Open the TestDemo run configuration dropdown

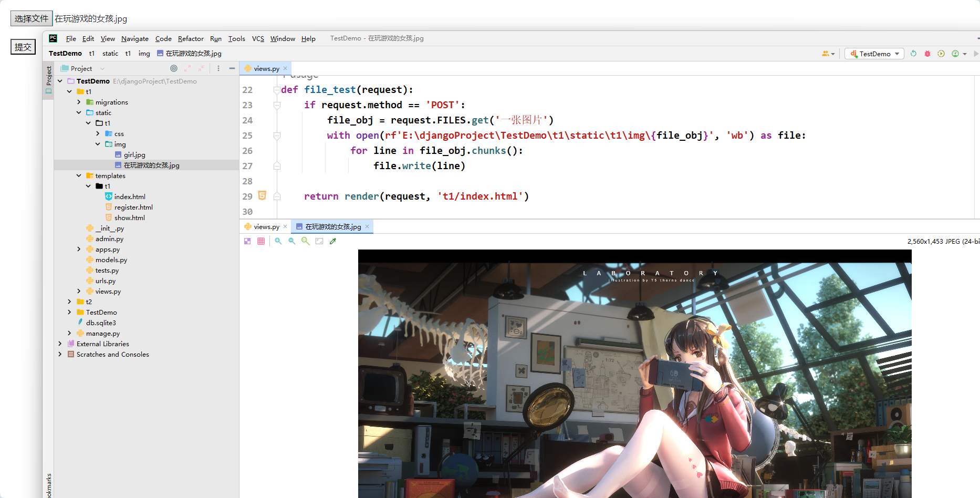874,54
